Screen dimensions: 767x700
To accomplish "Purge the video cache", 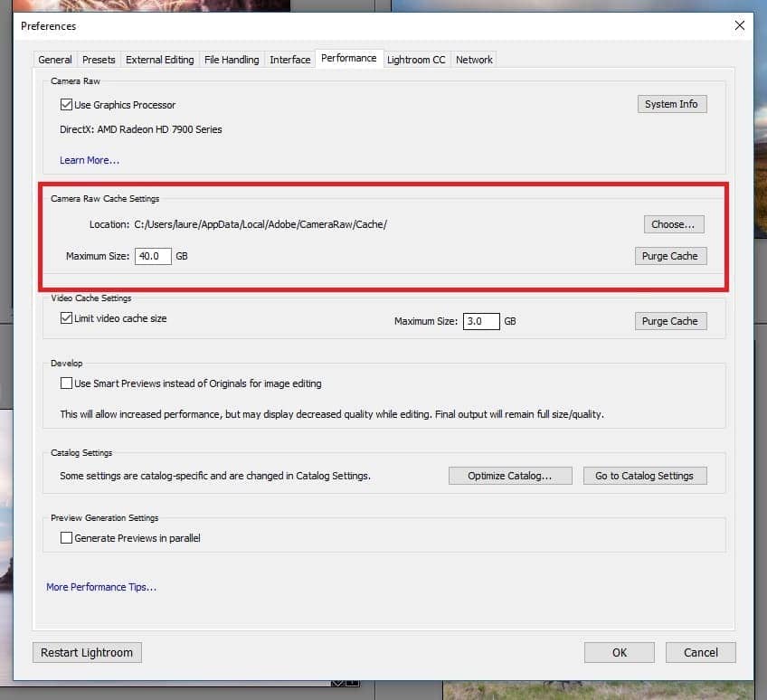I will pyautogui.click(x=669, y=321).
